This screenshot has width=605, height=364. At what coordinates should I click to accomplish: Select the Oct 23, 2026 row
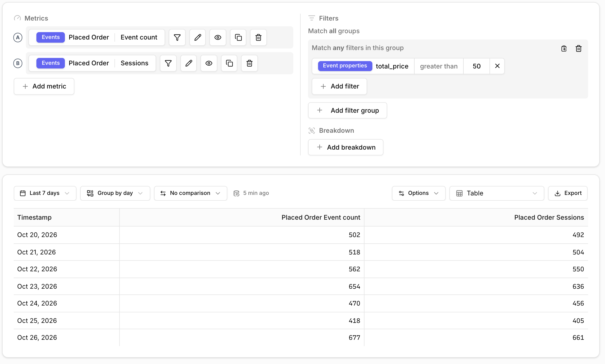(301, 287)
